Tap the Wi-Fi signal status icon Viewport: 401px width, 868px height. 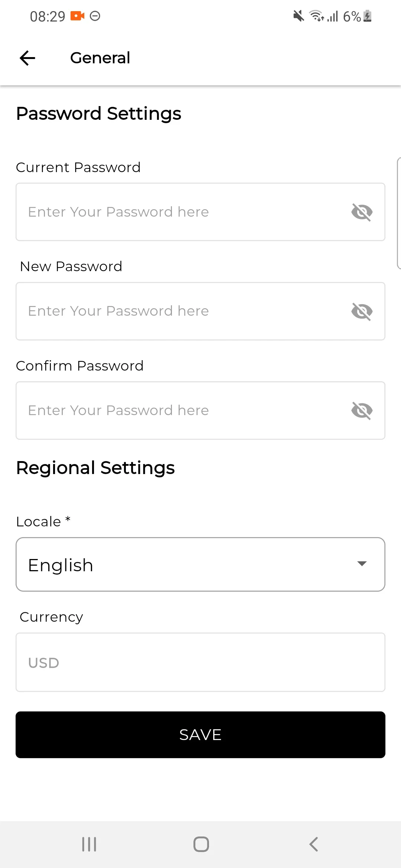[x=316, y=16]
